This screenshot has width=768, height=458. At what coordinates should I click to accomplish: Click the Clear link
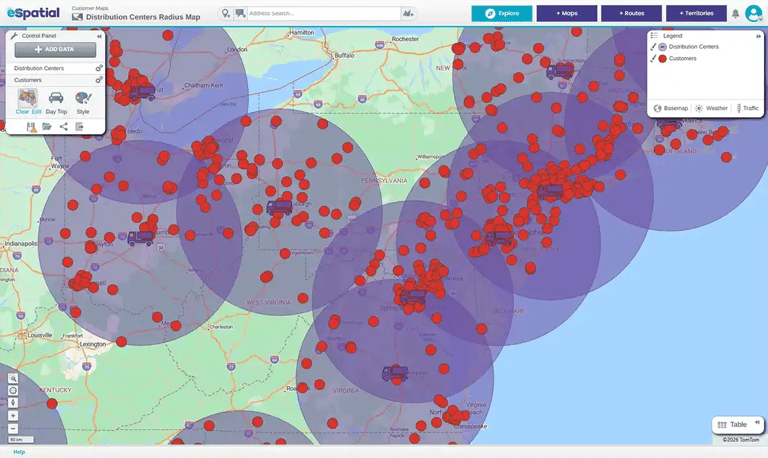point(22,112)
